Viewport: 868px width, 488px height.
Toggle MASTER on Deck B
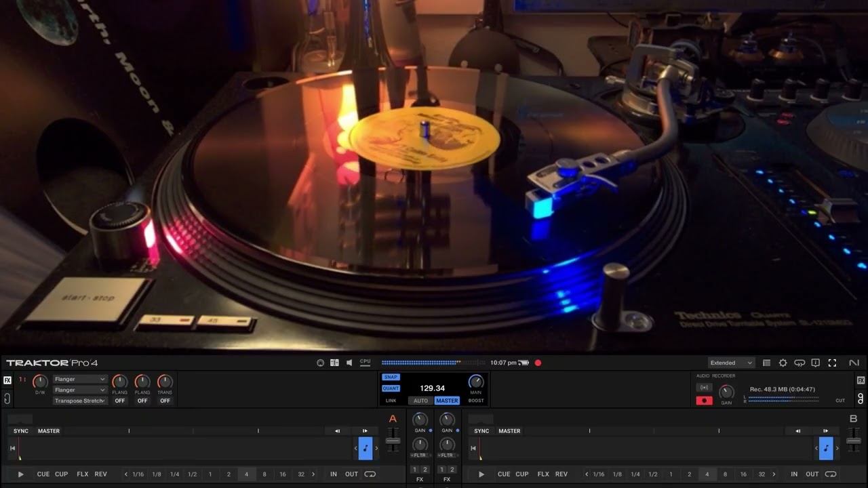tap(509, 431)
